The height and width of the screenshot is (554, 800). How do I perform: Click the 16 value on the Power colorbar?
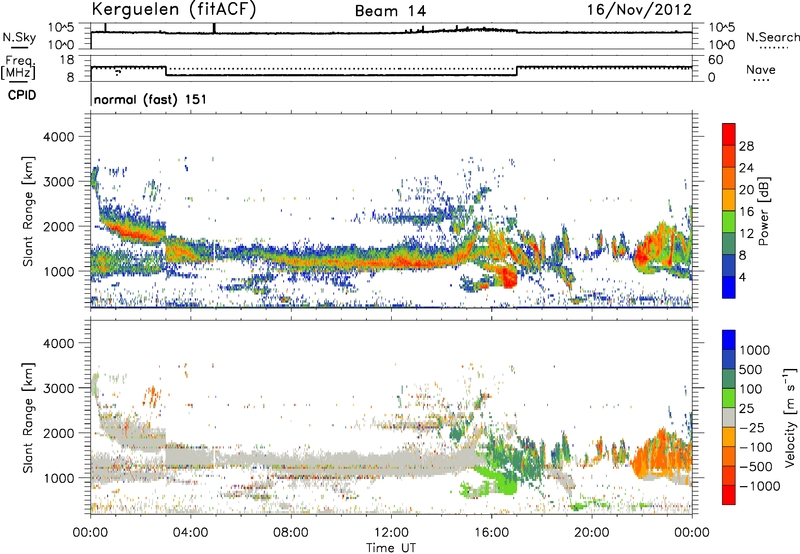pos(746,212)
